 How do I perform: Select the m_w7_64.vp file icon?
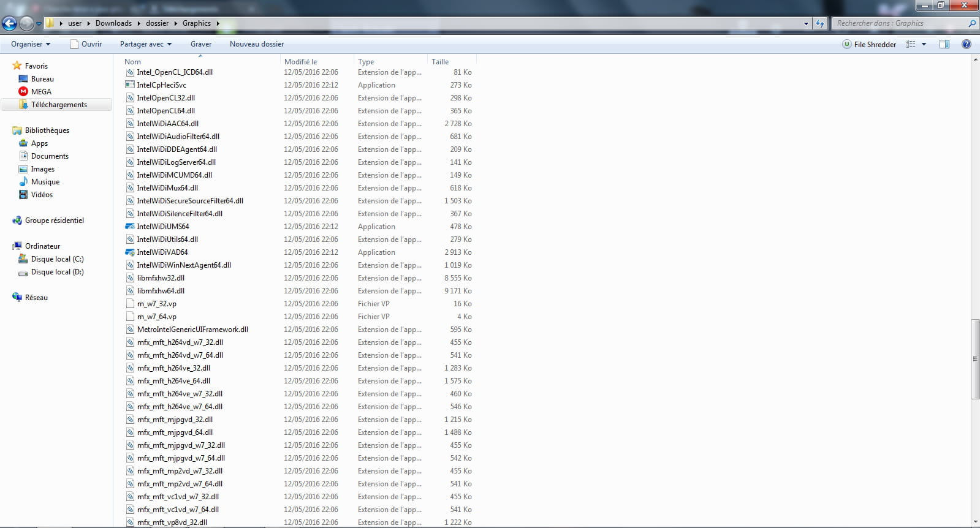(130, 316)
